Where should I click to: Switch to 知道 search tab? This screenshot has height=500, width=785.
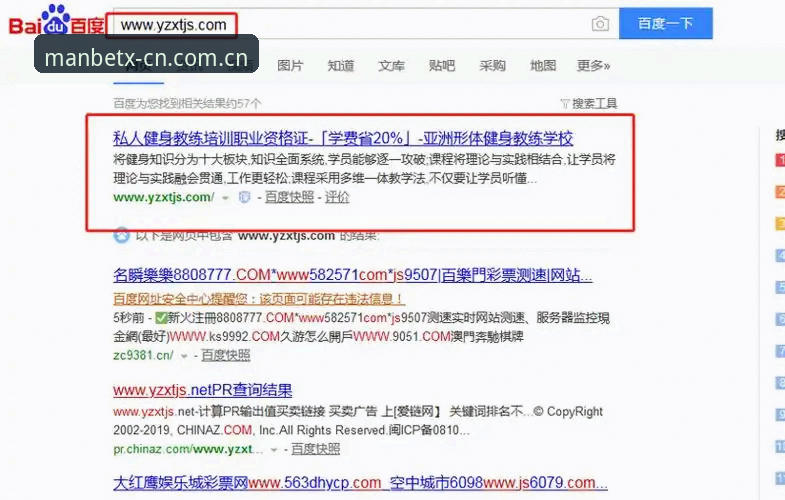(x=341, y=66)
